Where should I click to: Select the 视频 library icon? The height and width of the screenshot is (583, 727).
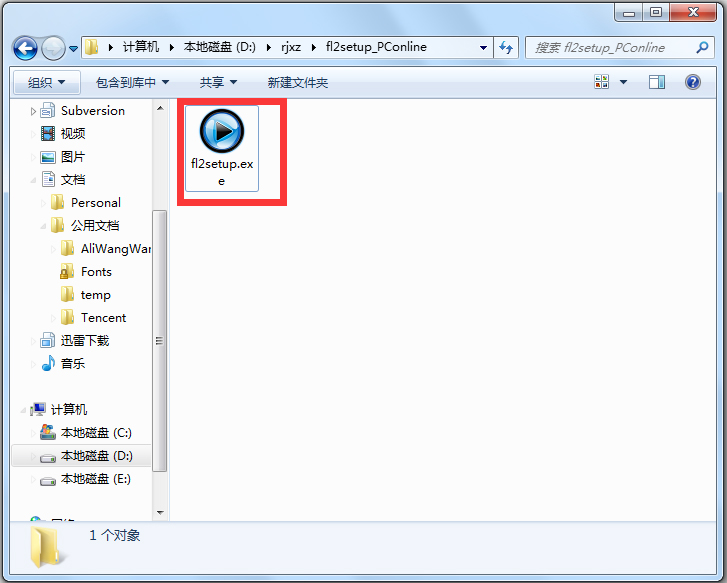48,134
